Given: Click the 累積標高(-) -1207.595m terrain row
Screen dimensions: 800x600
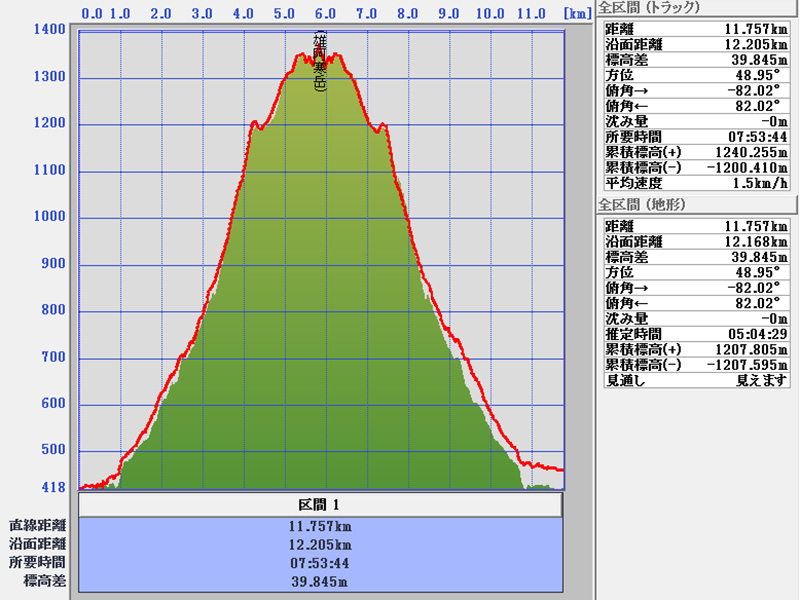Looking at the screenshot, I should [696, 365].
